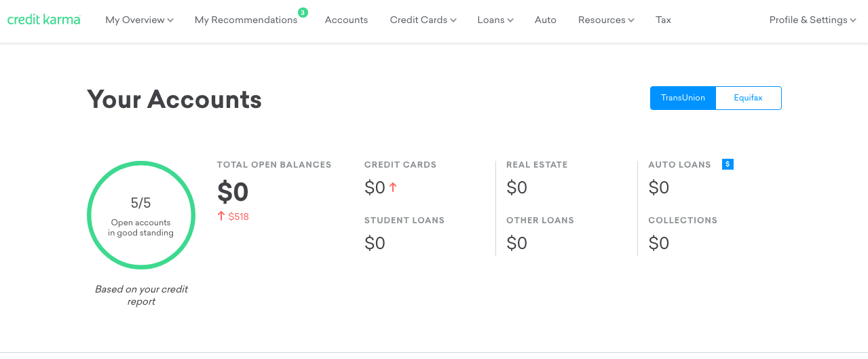Viewport: 868px width, 359px height.
Task: Open the Credit Cards dropdown
Action: pos(423,20)
